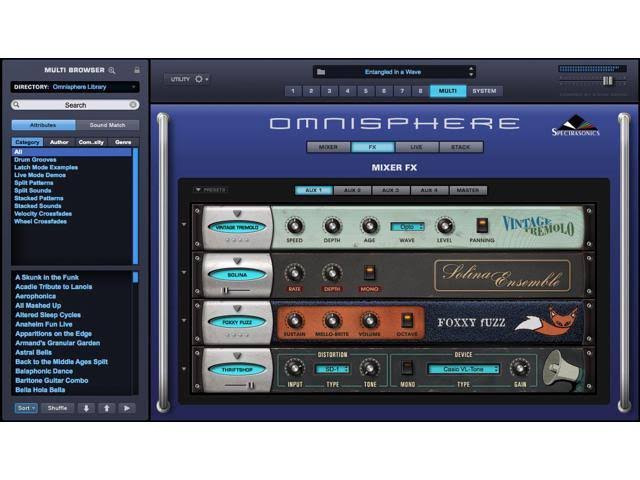
Task: Click the search magnifier icon
Action: pyautogui.click(x=17, y=105)
